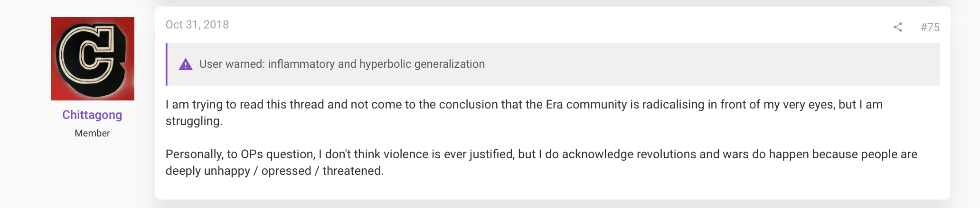Click the word 'struggling.' in the post
The height and width of the screenshot is (208, 980).
pyautogui.click(x=194, y=121)
